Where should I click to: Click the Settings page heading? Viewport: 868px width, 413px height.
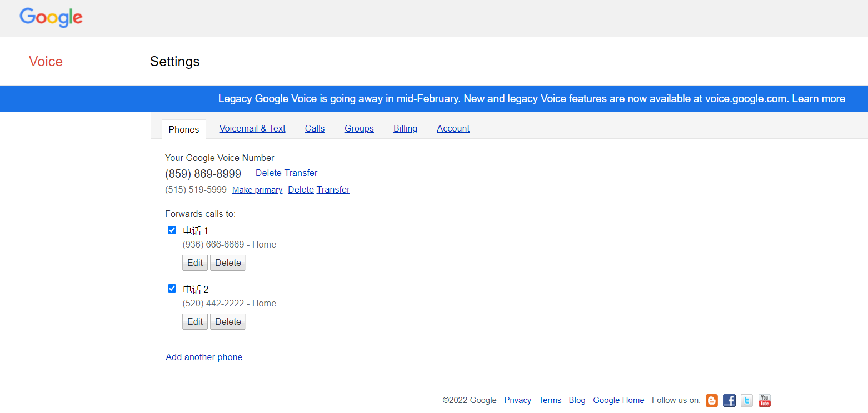tap(174, 62)
